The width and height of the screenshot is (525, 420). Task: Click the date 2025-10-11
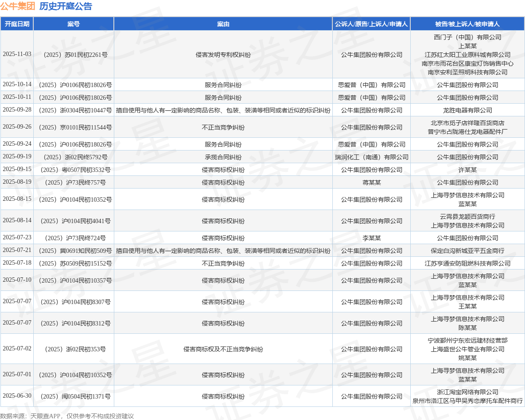click(17, 97)
